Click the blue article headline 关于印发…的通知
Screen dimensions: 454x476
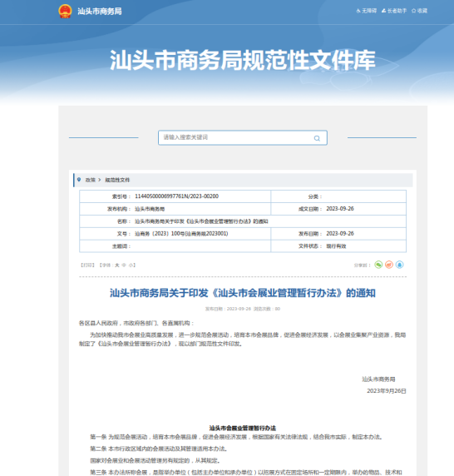[x=243, y=293]
